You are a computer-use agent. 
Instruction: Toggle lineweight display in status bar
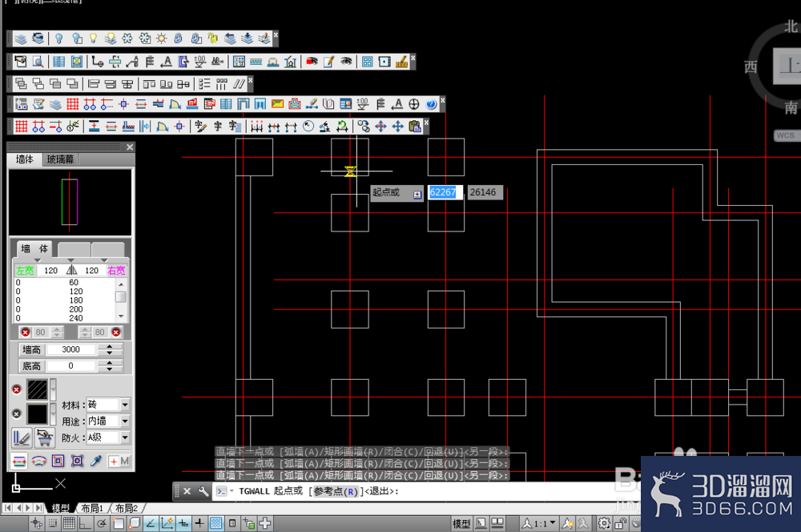(x=199, y=523)
